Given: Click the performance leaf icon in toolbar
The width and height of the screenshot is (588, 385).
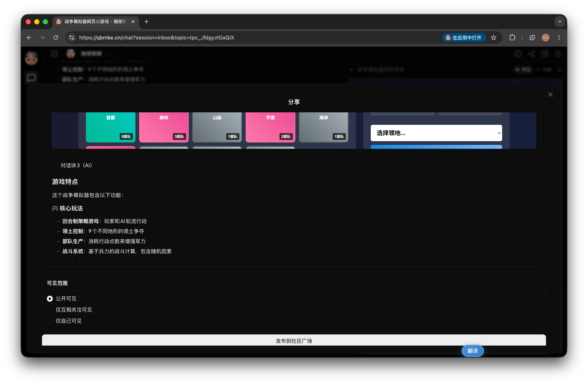Looking at the screenshot, I should 532,38.
